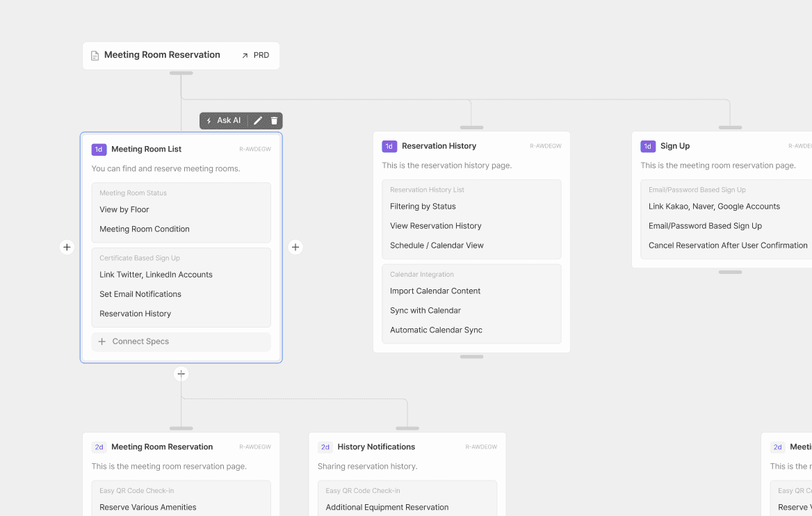Screen dimensions: 812x516
Task: Click the Meeting Room Condition spec item
Action: click(x=145, y=229)
